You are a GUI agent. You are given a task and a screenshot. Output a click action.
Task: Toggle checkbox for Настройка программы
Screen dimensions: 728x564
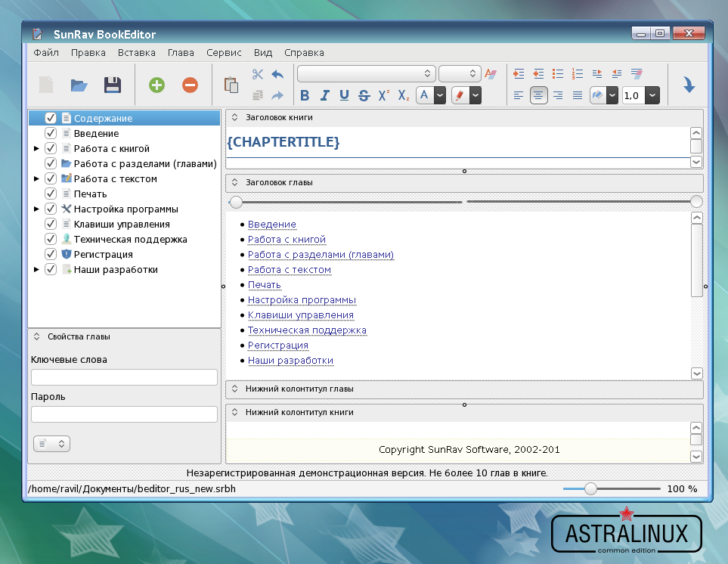(51, 209)
